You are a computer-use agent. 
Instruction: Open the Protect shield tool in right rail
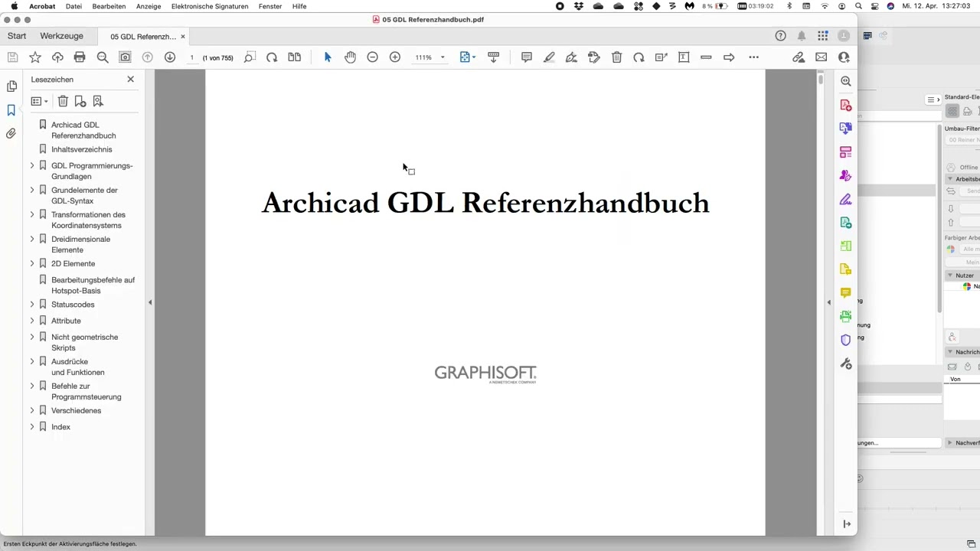(x=846, y=340)
